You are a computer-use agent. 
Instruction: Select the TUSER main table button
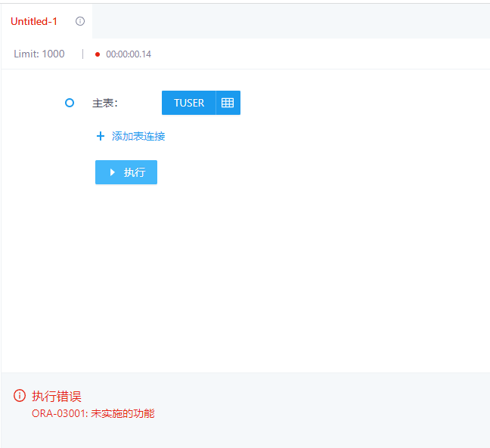pyautogui.click(x=189, y=103)
